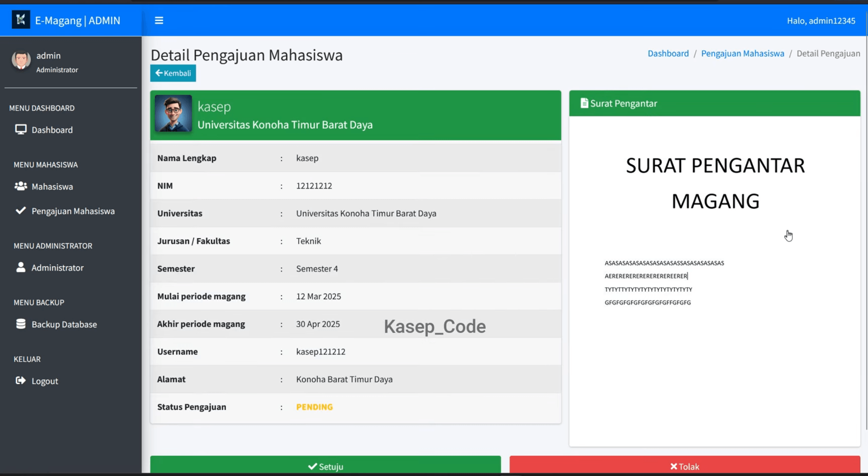Image resolution: width=868 pixels, height=476 pixels.
Task: Click the admin name in the sidebar
Action: point(49,55)
